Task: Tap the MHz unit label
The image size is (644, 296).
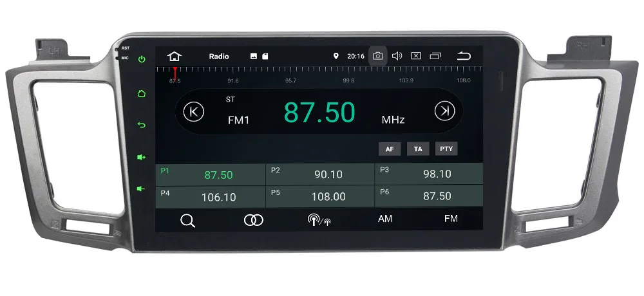Action: tap(393, 120)
